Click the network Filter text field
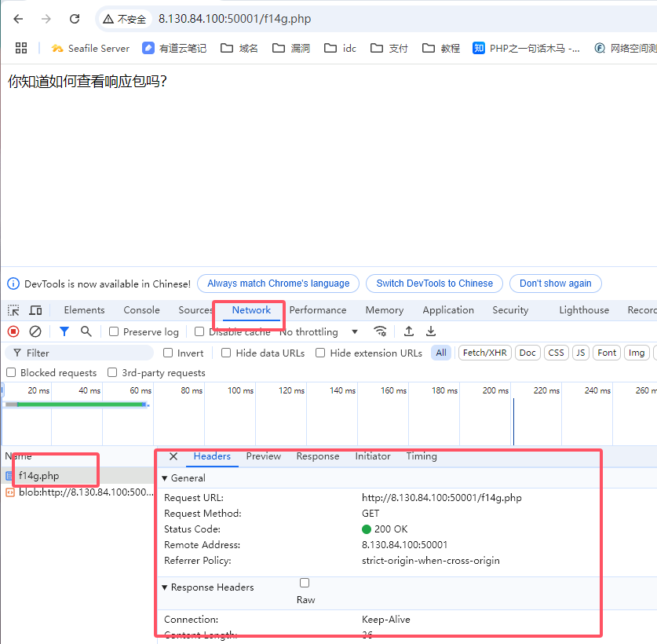Image resolution: width=657 pixels, height=644 pixels. tap(86, 353)
